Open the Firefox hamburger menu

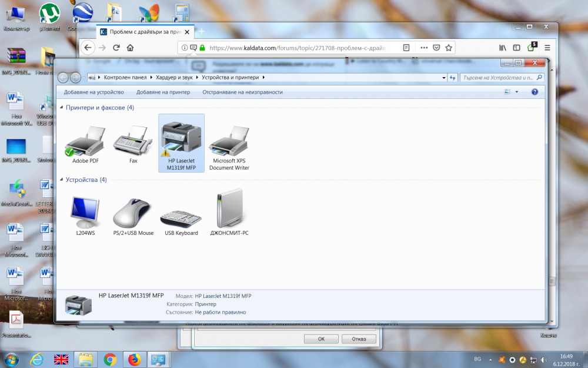[x=547, y=48]
